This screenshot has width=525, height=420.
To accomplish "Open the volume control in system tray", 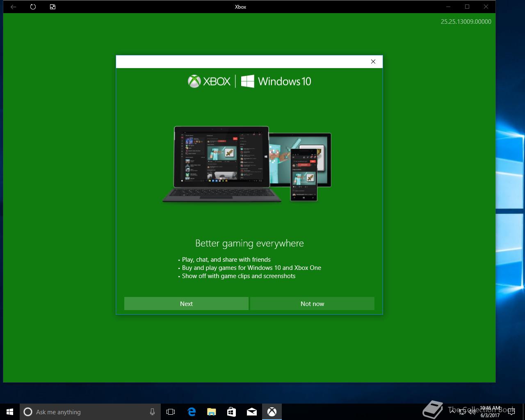I will (x=472, y=412).
